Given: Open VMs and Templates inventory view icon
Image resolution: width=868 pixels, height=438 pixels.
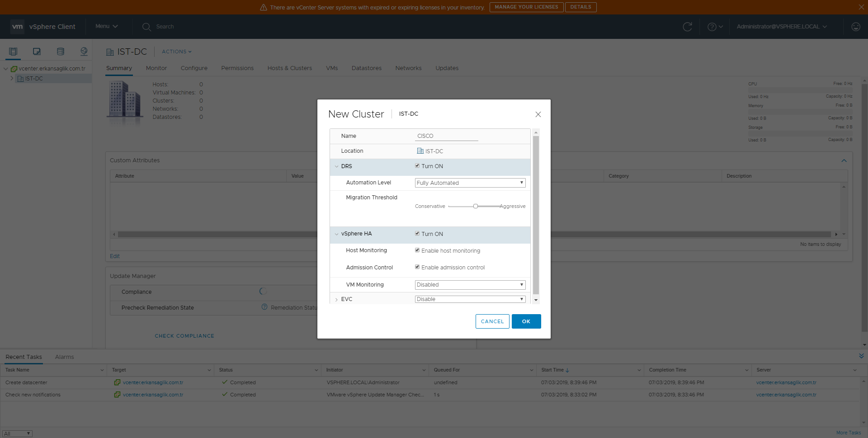Looking at the screenshot, I should [x=37, y=52].
